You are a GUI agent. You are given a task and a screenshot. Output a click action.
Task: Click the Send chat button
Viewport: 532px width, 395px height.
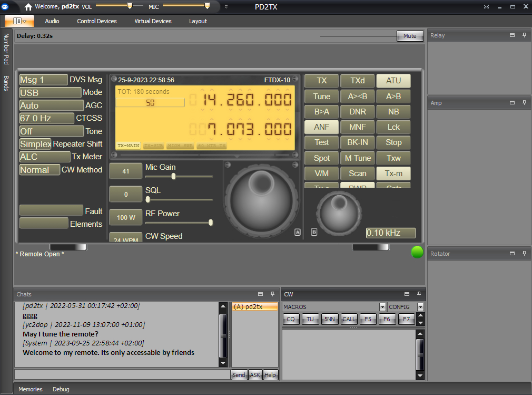[x=239, y=375]
